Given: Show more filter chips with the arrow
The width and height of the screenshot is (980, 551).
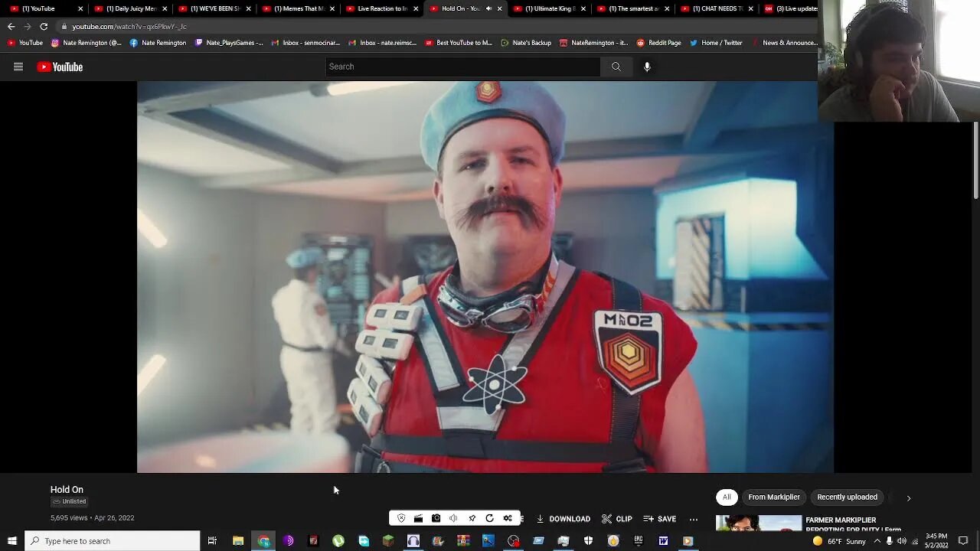Looking at the screenshot, I should pyautogui.click(x=909, y=498).
